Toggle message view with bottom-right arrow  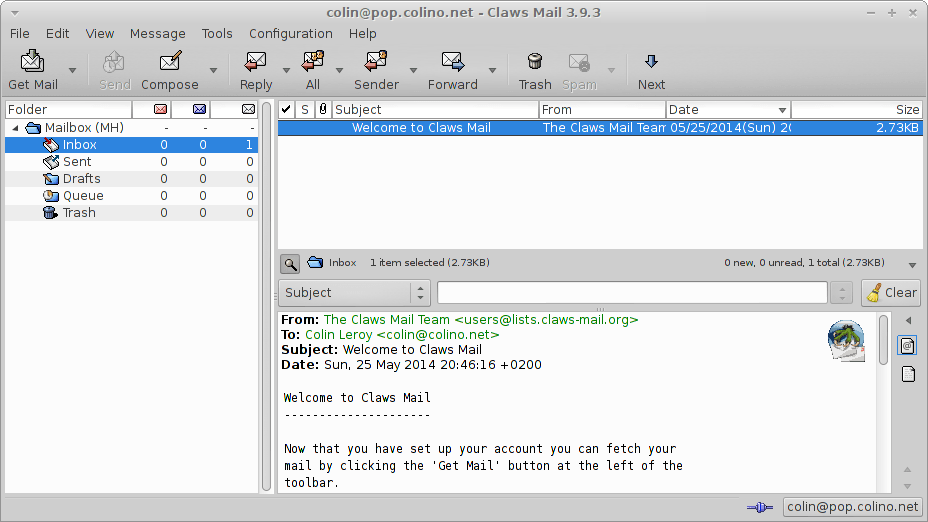pos(912,265)
